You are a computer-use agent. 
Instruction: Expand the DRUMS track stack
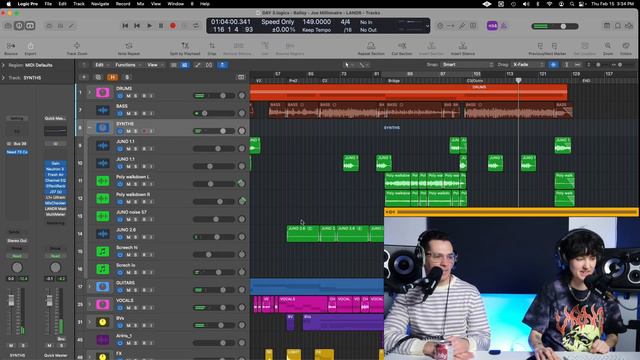[x=89, y=92]
